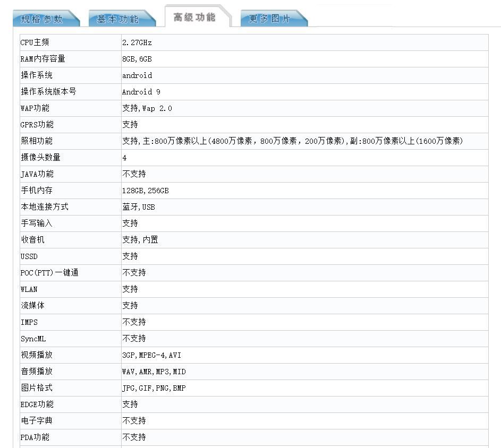This screenshot has width=501, height=448.
Task: Click the USSD label
Action: [x=29, y=256]
